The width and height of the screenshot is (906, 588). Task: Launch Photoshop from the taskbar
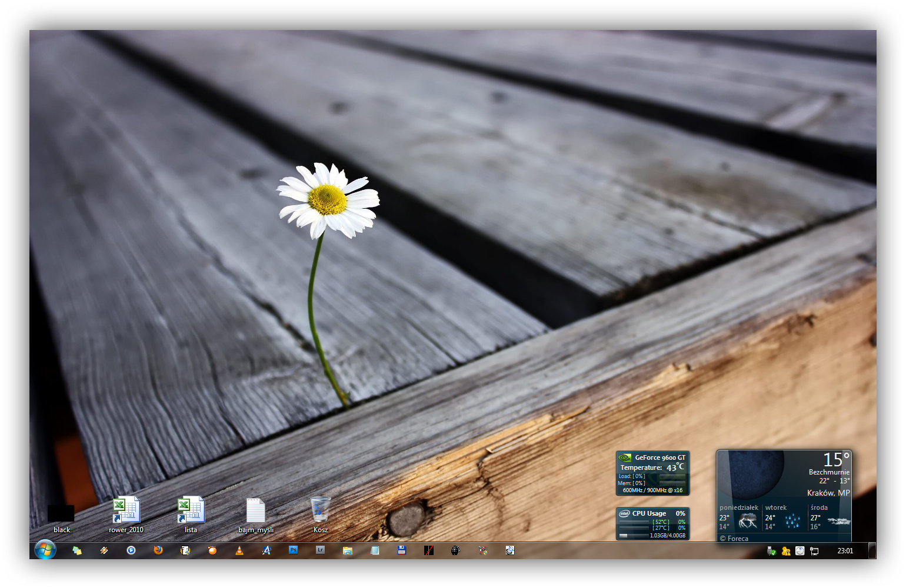point(293,550)
